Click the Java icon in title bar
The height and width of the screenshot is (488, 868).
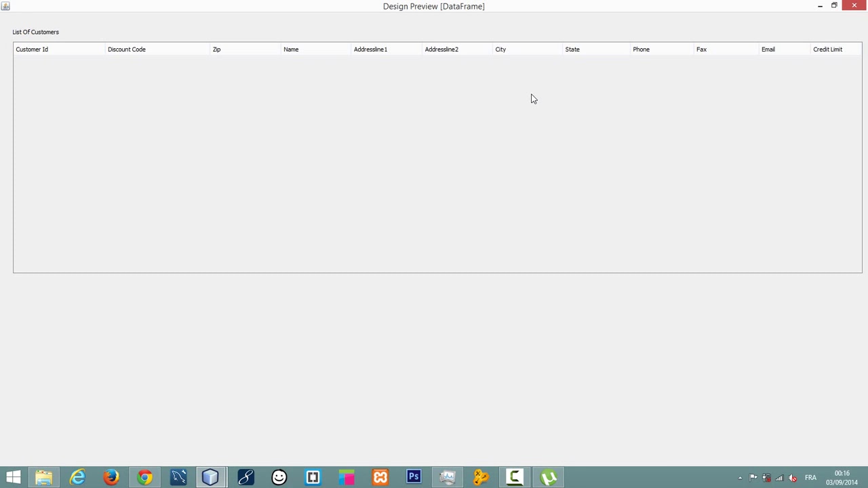point(5,5)
